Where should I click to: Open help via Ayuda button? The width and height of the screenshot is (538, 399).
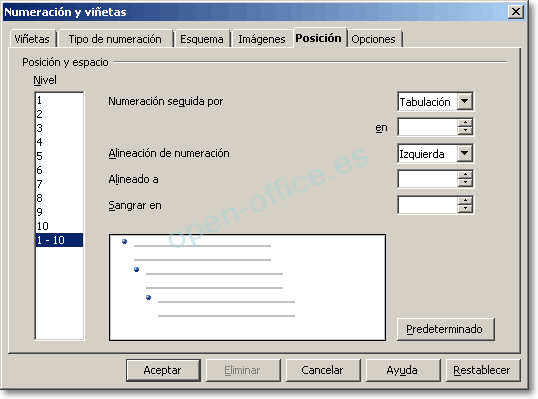[x=403, y=370]
